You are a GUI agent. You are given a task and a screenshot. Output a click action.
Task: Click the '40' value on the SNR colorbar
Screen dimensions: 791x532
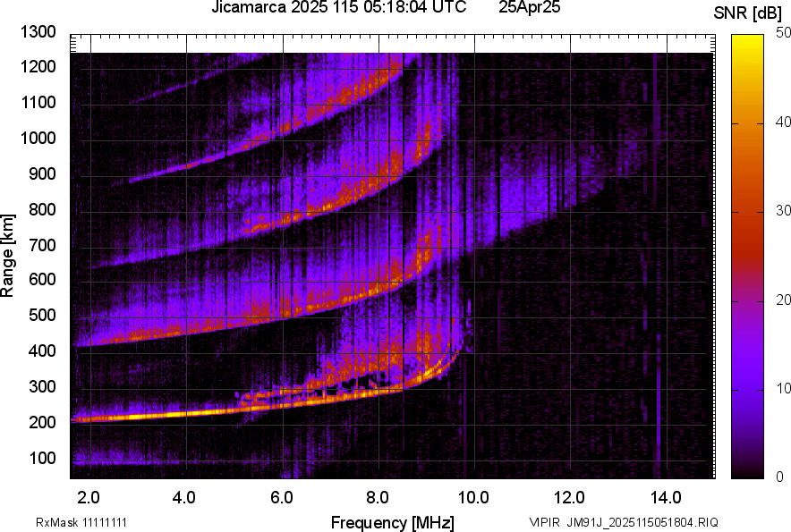[x=783, y=122]
